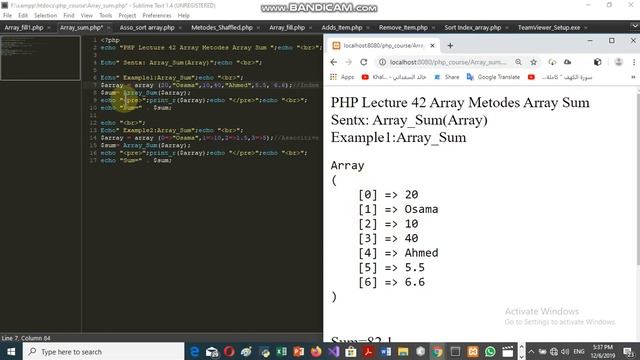The height and width of the screenshot is (360, 640).
Task: Switch to Remove_item.php tab
Action: pos(403,28)
